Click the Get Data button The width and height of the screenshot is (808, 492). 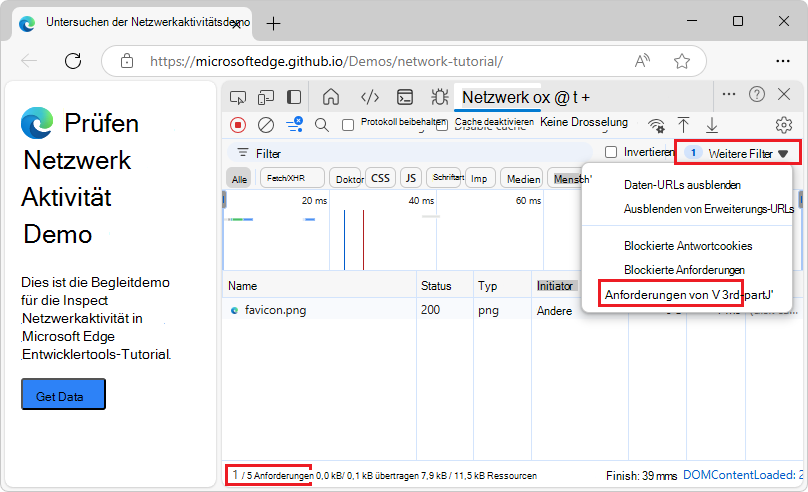pyautogui.click(x=63, y=394)
